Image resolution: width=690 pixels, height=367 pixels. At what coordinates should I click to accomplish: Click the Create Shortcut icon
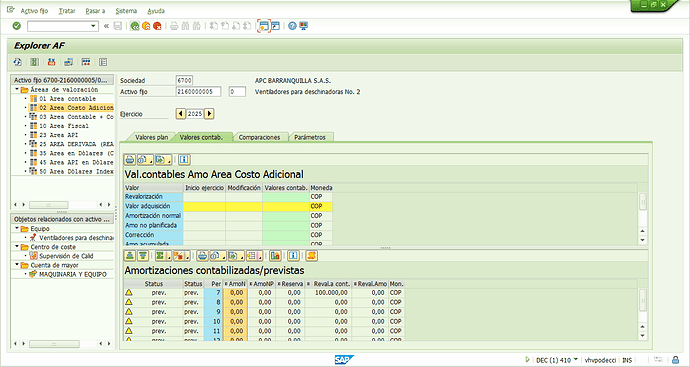[275, 26]
